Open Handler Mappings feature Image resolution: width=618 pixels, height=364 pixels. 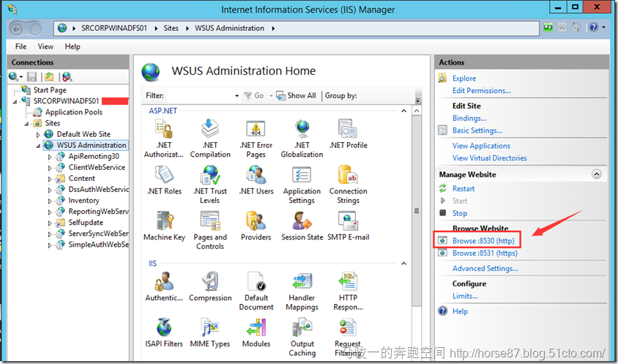click(302, 291)
